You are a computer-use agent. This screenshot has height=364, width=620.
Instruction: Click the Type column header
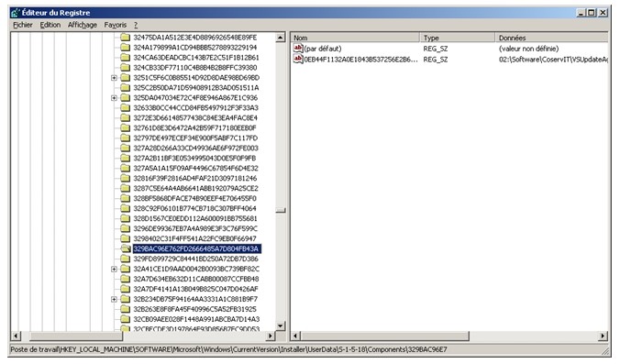pyautogui.click(x=458, y=38)
